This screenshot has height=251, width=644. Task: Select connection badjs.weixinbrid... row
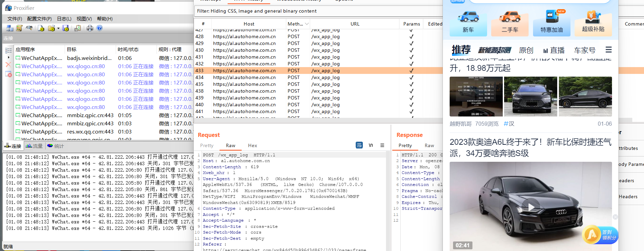pos(104,58)
